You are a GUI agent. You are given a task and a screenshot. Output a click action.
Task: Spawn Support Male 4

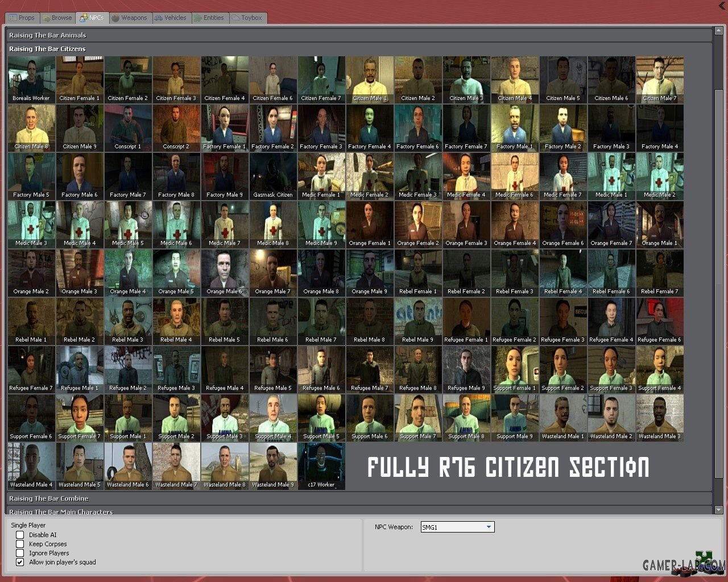[x=273, y=418]
